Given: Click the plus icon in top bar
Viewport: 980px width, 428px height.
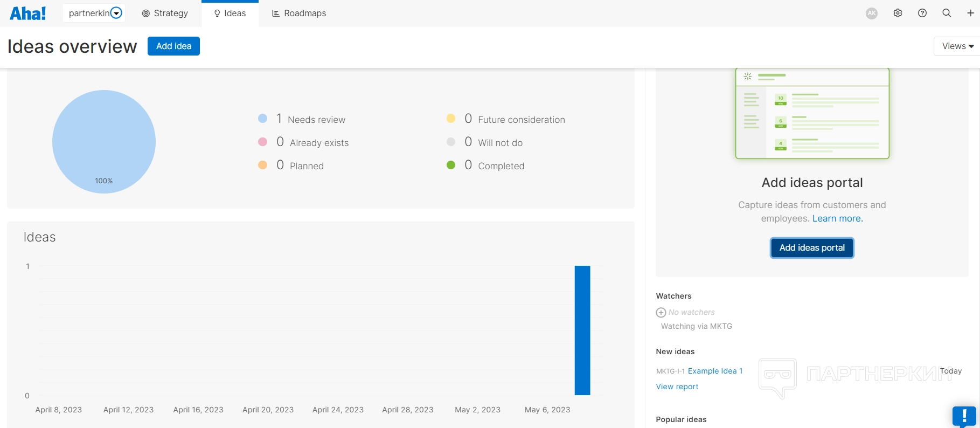Looking at the screenshot, I should (970, 13).
